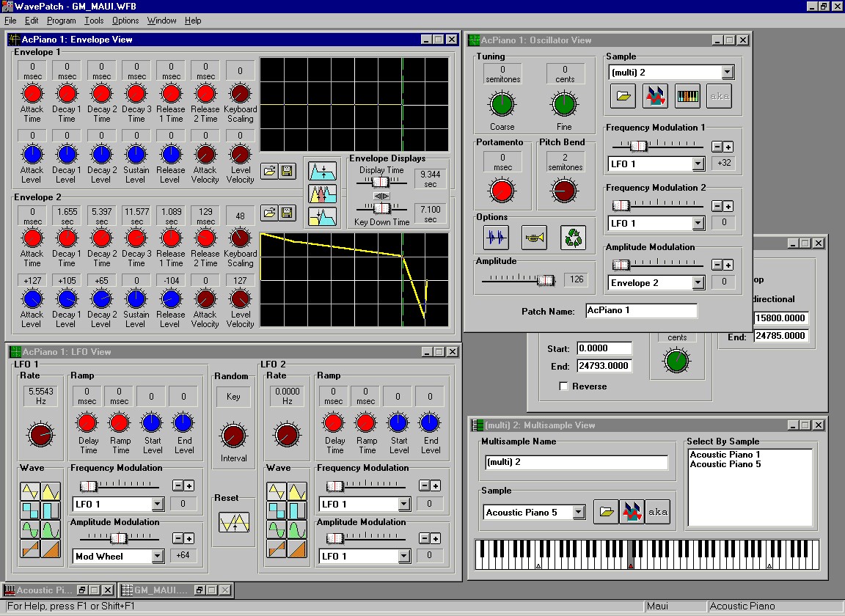Open Frequency Modulation 1 LFO 1 dropdown
845x616 pixels.
[x=698, y=164]
